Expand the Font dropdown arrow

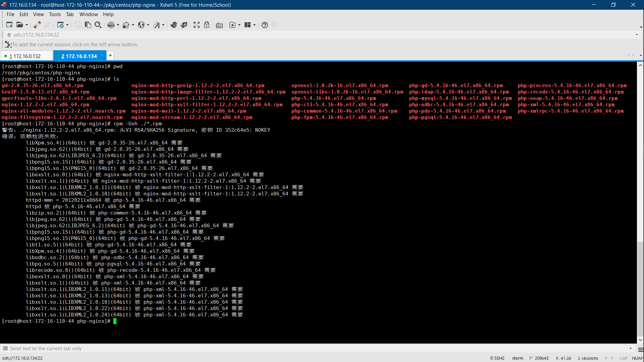pos(164,25)
